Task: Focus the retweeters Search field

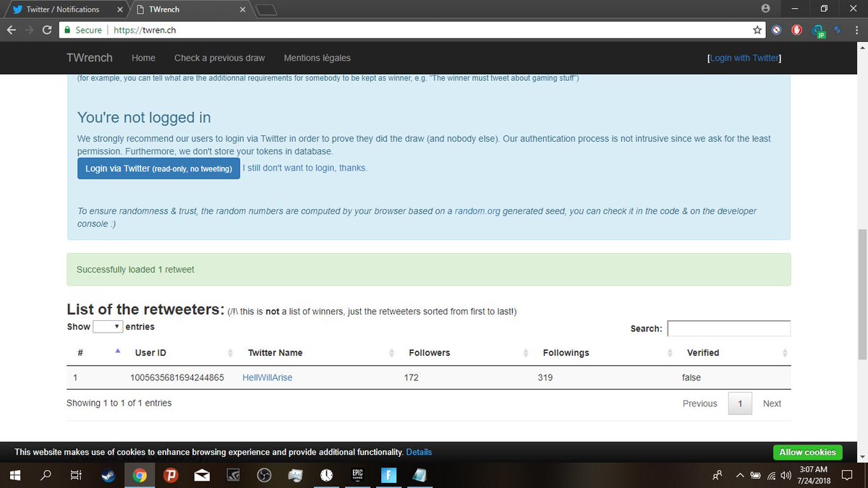Action: (x=728, y=328)
